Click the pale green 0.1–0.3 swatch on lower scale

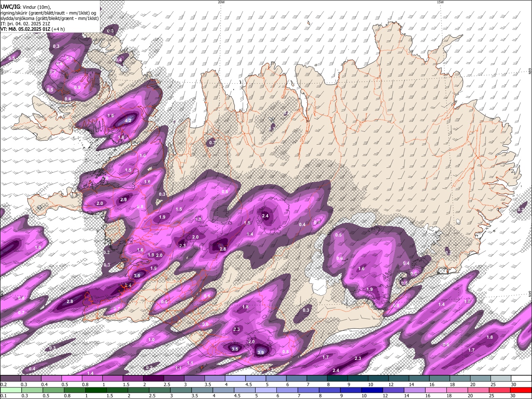(11, 390)
